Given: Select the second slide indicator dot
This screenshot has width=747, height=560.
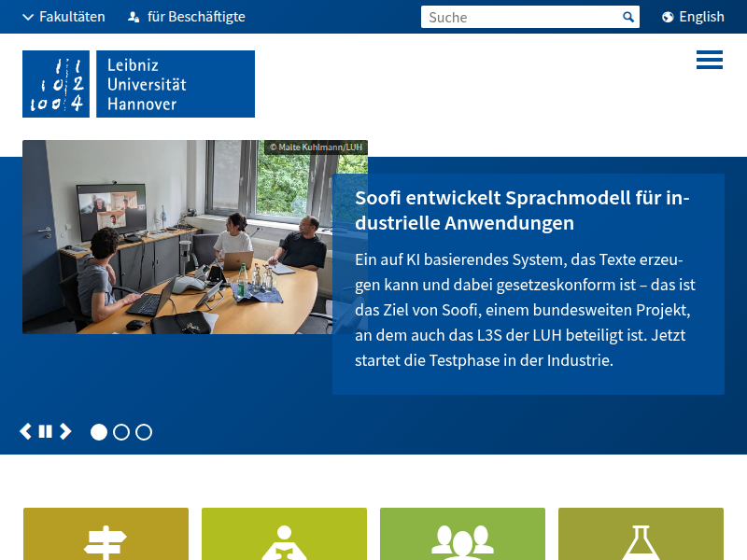Looking at the screenshot, I should 121,432.
